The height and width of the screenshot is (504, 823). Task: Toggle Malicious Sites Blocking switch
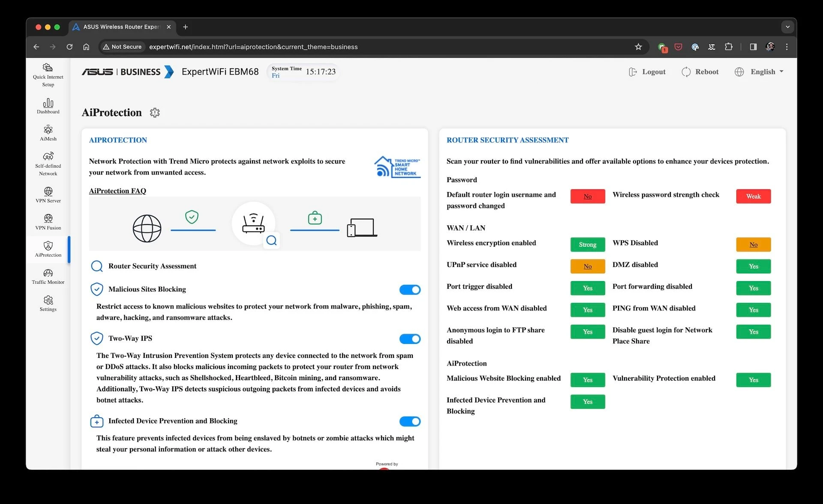tap(410, 290)
